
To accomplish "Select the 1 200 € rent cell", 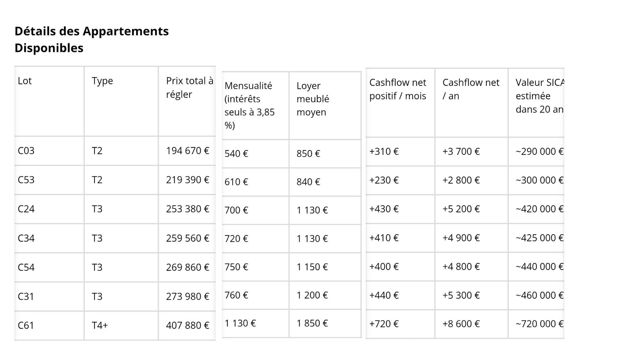I will click(312, 295).
